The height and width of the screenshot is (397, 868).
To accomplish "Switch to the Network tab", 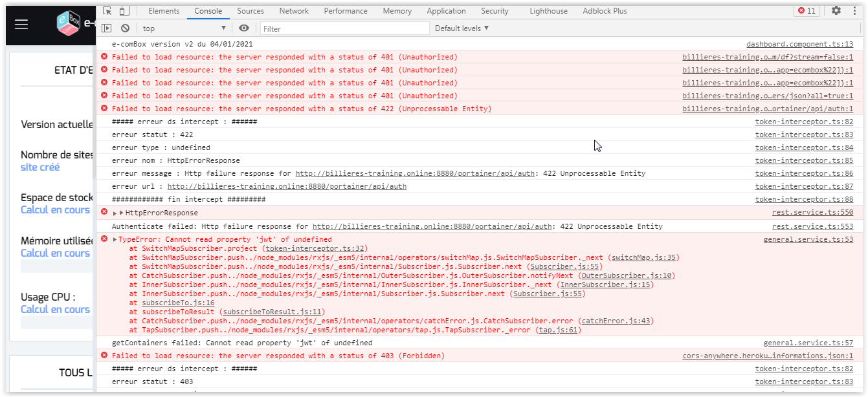I will pos(294,11).
